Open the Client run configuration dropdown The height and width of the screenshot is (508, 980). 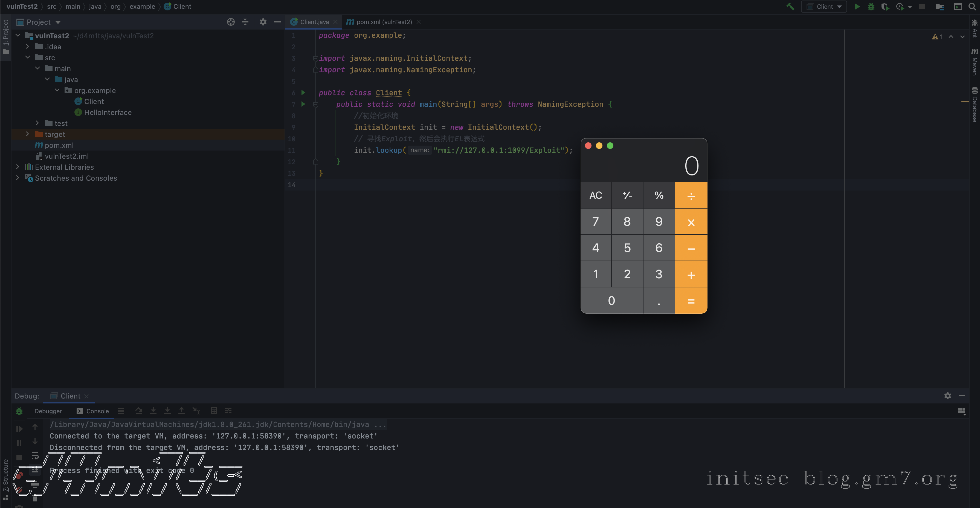[x=824, y=7]
